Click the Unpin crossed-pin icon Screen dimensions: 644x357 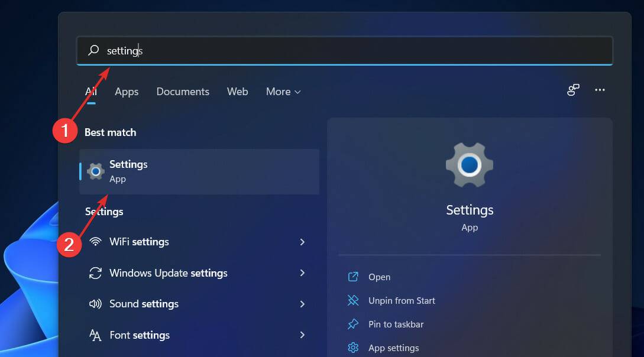[x=353, y=300]
